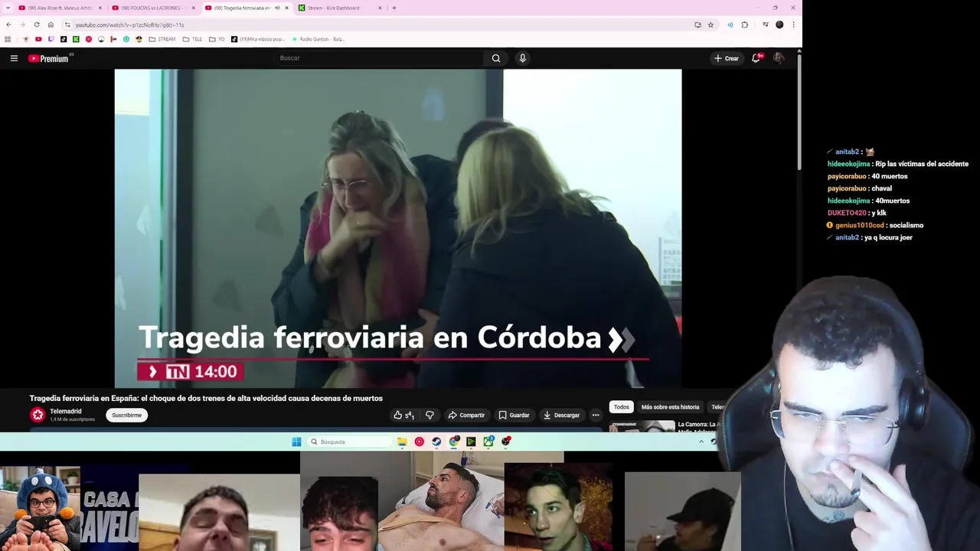980x551 pixels.
Task: Open Steam from the taskbar
Action: point(436,442)
